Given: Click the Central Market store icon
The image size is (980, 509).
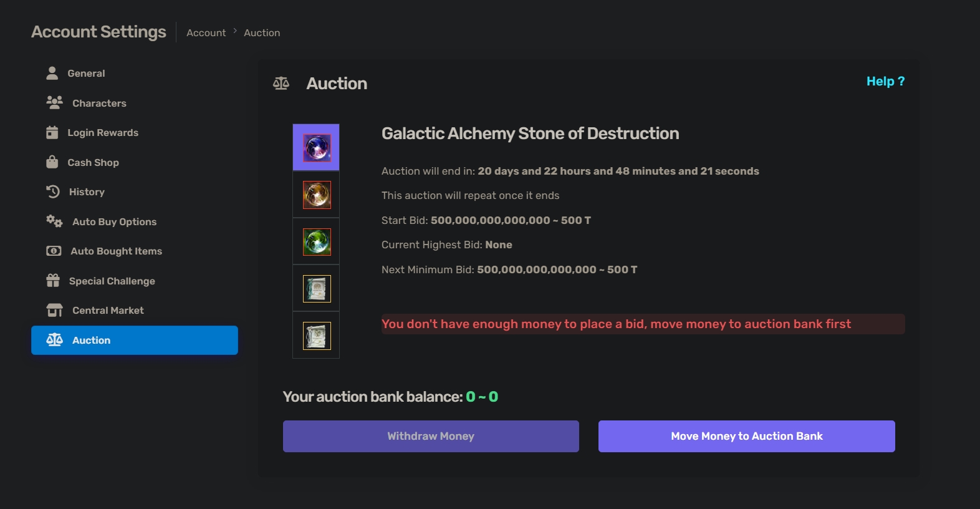Looking at the screenshot, I should click(x=54, y=310).
